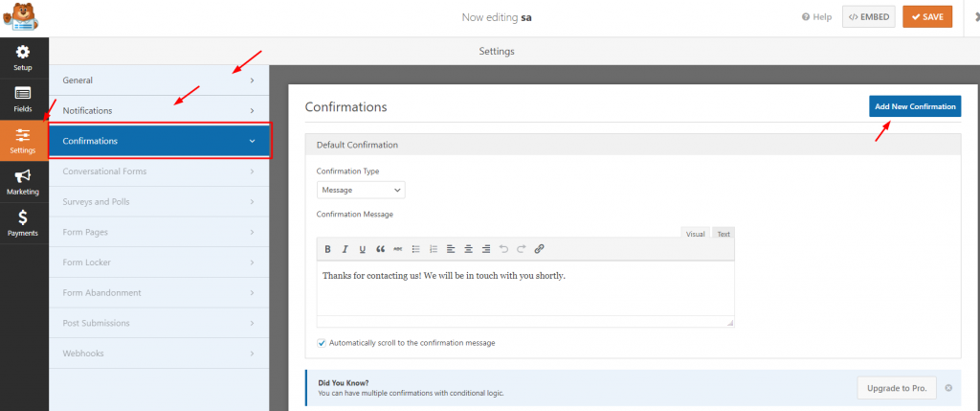Open the Marketing megaphone panel
The image size is (980, 411).
coord(23,181)
